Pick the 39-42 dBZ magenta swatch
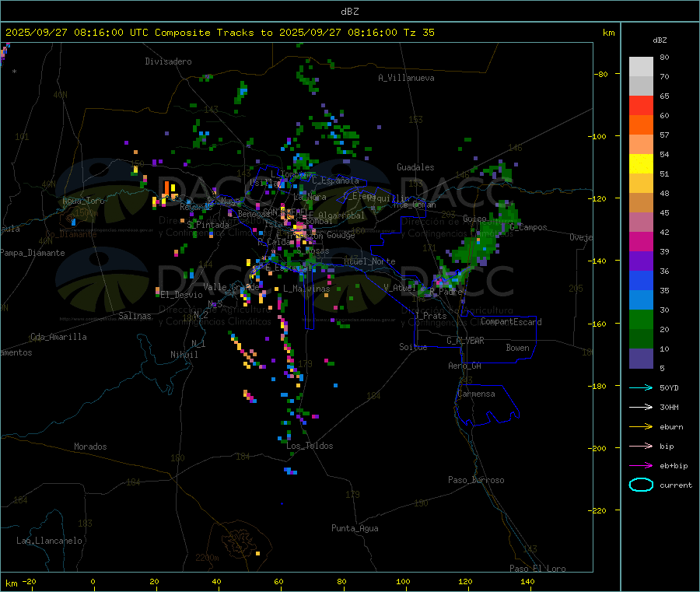The image size is (700, 592). [641, 241]
